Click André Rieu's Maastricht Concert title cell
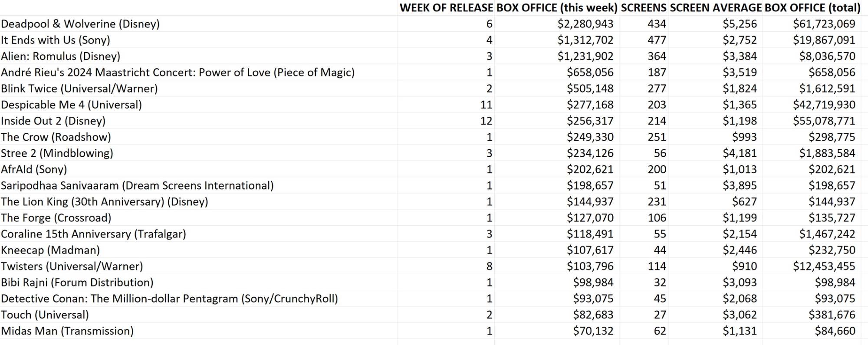Image resolution: width=868 pixels, height=345 pixels. [x=178, y=72]
